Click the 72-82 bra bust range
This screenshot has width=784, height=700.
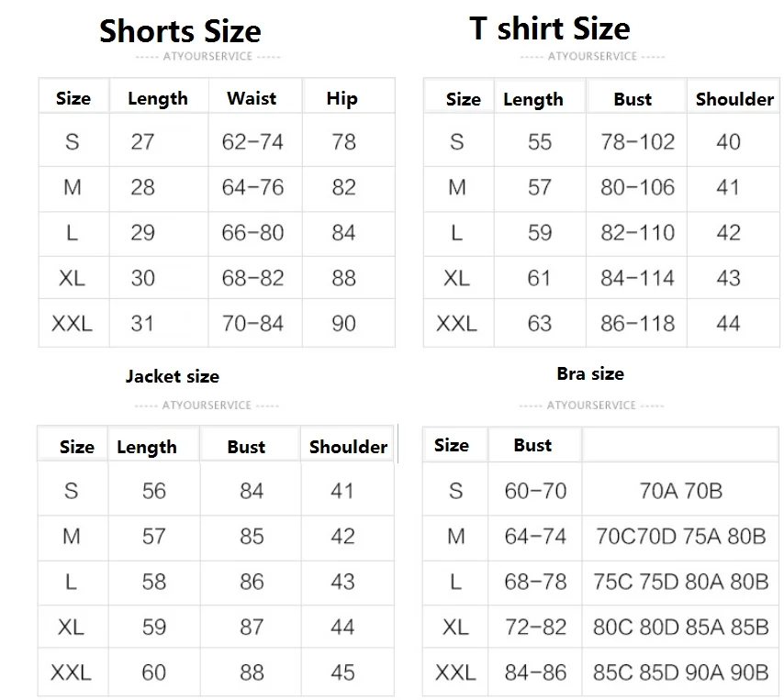(535, 628)
